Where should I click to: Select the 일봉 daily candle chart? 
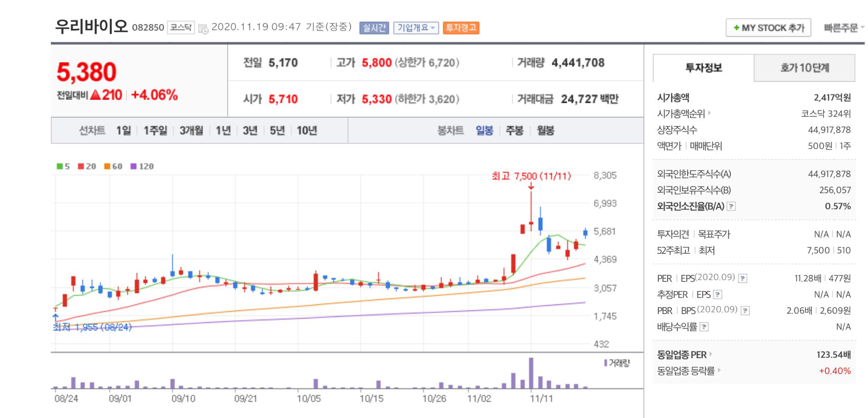(484, 131)
